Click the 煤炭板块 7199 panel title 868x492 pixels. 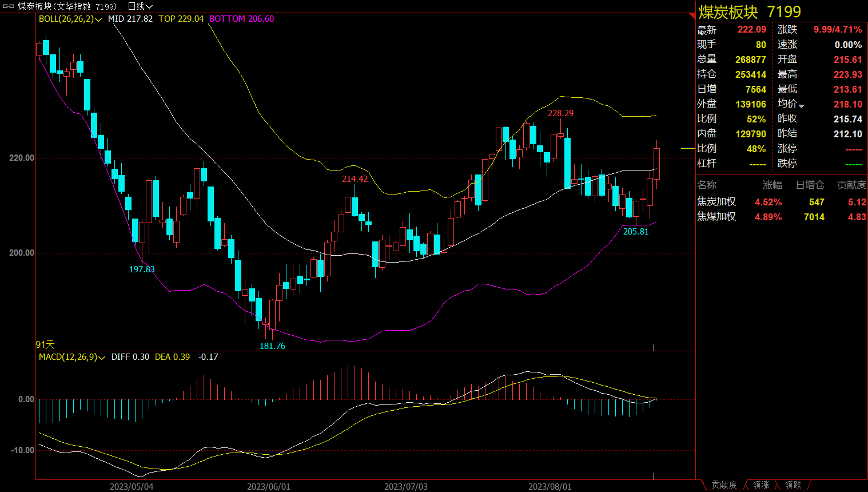(x=750, y=11)
